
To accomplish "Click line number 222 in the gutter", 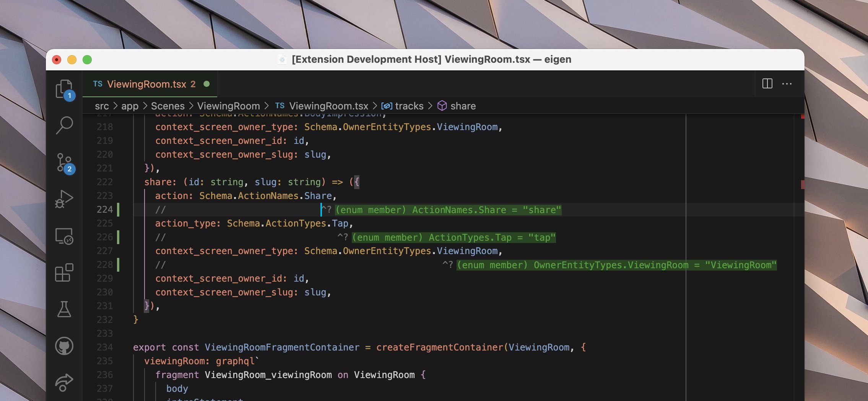I will 105,182.
